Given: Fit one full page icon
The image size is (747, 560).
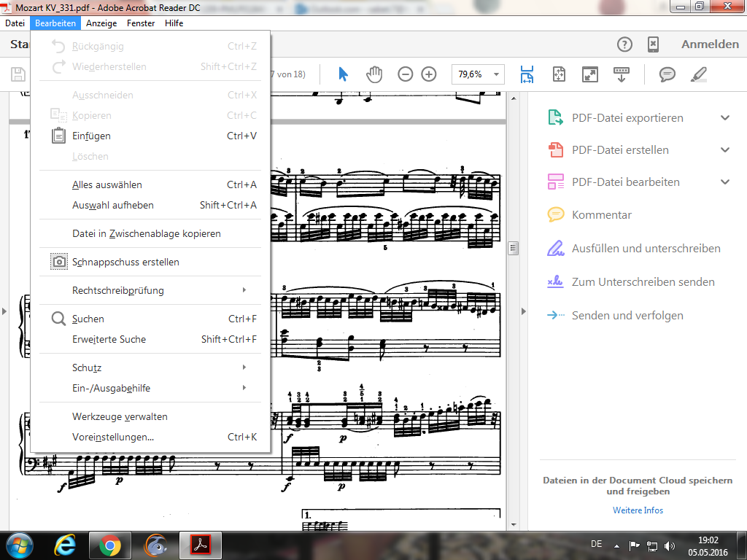Looking at the screenshot, I should pyautogui.click(x=559, y=74).
